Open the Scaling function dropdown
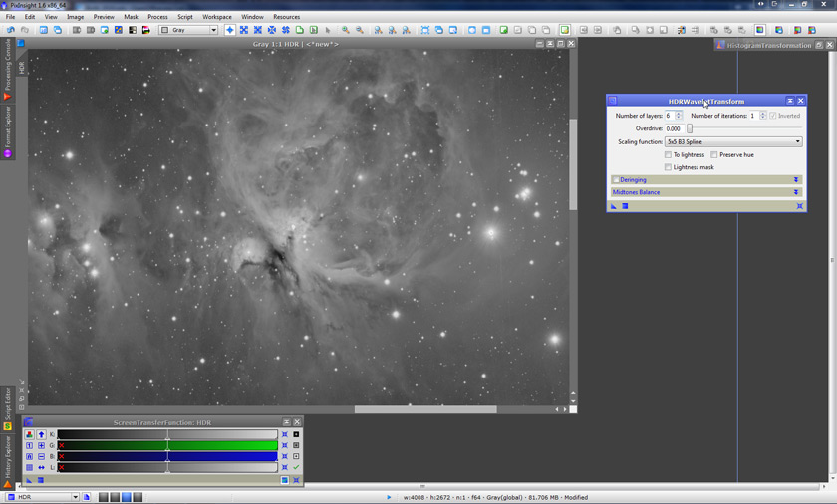This screenshot has height=504, width=837. click(732, 142)
